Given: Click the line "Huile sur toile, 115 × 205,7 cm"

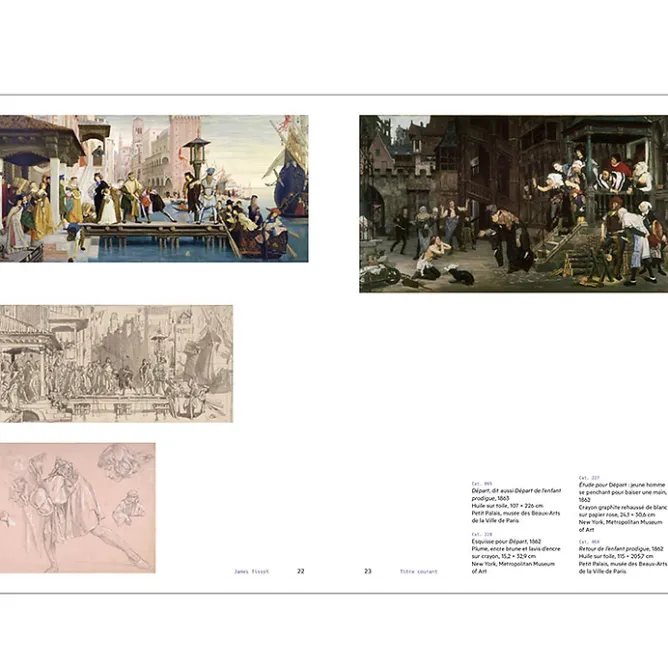Looking at the screenshot, I should 616,556.
